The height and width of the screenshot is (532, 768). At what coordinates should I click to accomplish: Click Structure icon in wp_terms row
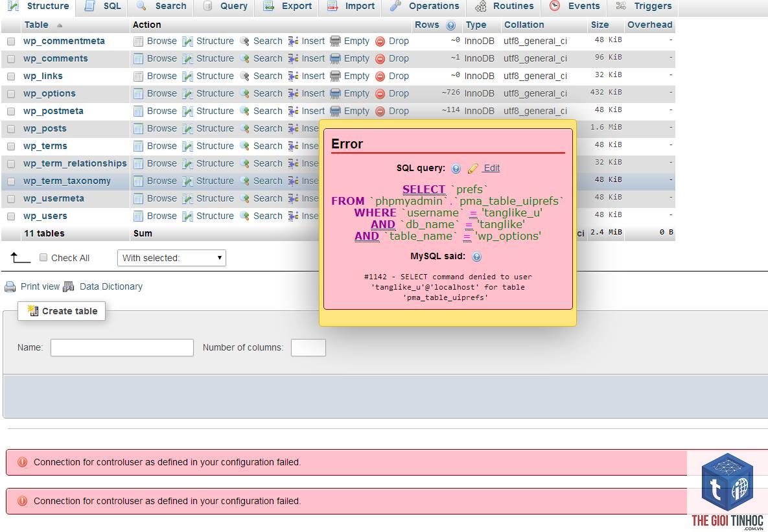[187, 146]
